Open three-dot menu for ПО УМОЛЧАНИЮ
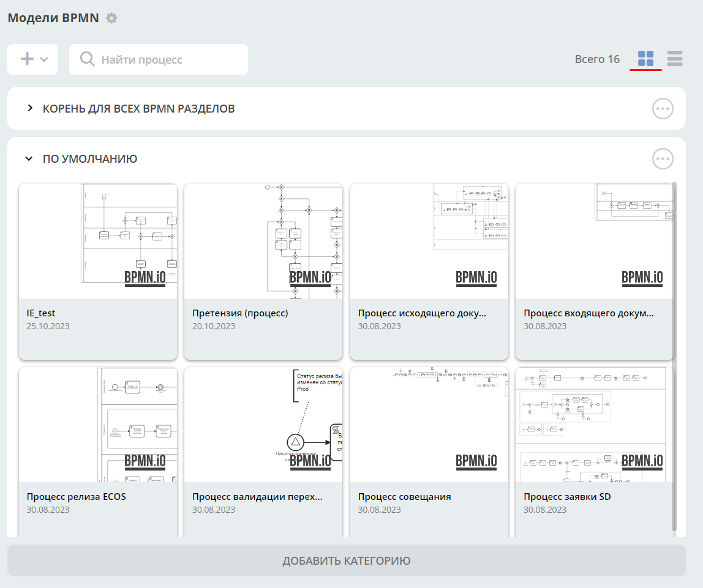 click(x=663, y=159)
